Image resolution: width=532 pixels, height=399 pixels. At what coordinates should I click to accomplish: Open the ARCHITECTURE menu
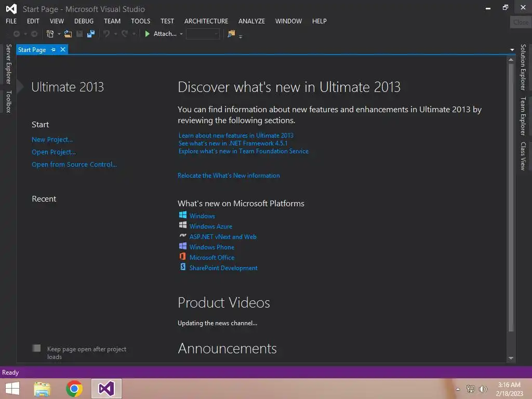tap(206, 21)
